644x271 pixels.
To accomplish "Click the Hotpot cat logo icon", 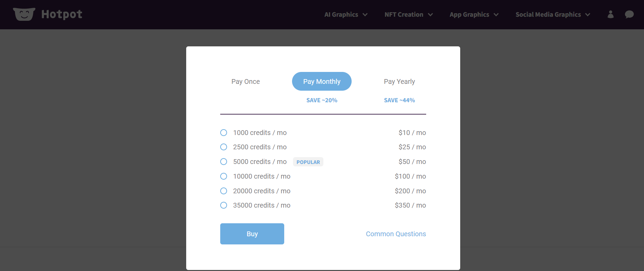I will pyautogui.click(x=24, y=14).
